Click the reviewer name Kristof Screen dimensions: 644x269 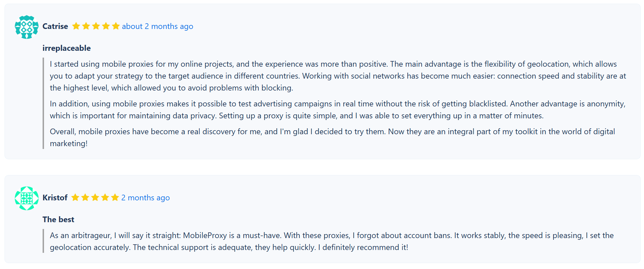coord(55,198)
